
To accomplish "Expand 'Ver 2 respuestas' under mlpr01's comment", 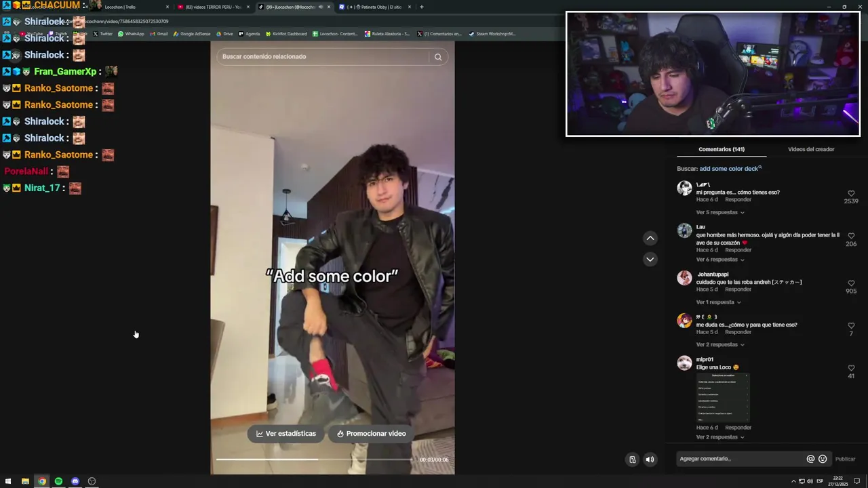I will (x=720, y=437).
